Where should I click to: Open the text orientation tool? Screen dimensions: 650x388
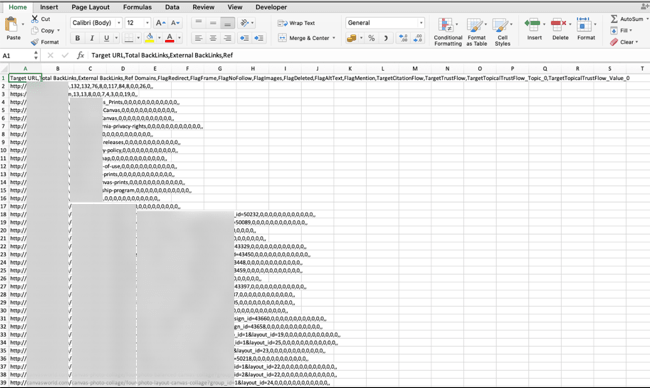245,23
